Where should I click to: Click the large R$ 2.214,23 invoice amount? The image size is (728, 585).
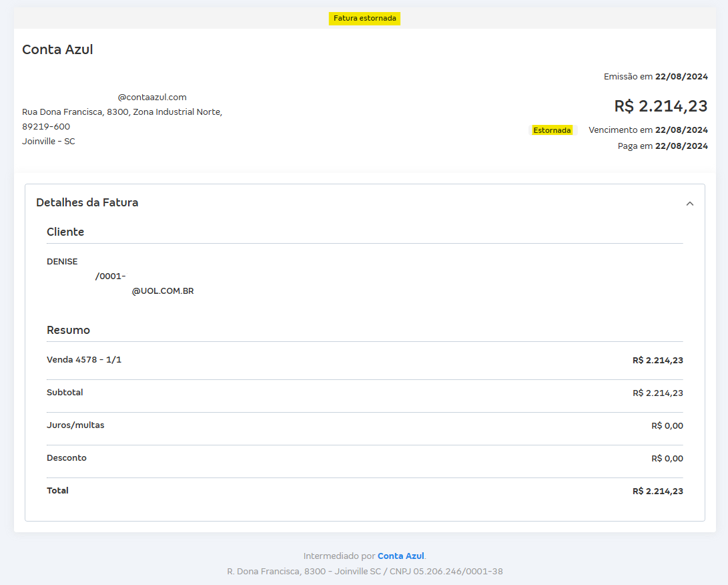click(x=661, y=106)
